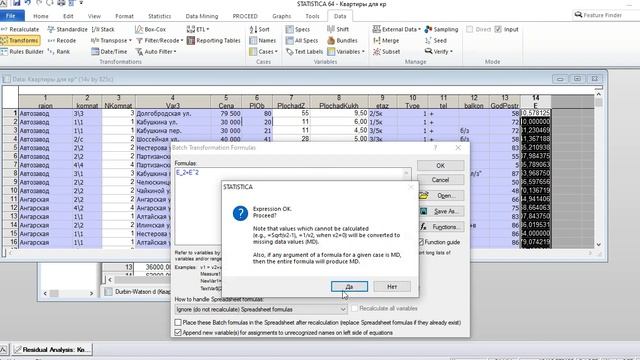Toggle the Function guide checkbox
This screenshot has width=640, height=360.
pos(421,242)
